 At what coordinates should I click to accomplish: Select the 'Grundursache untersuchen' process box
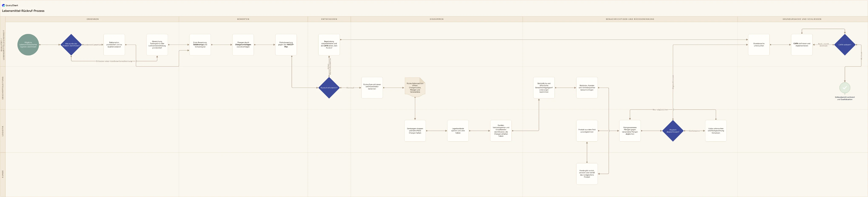point(759,45)
